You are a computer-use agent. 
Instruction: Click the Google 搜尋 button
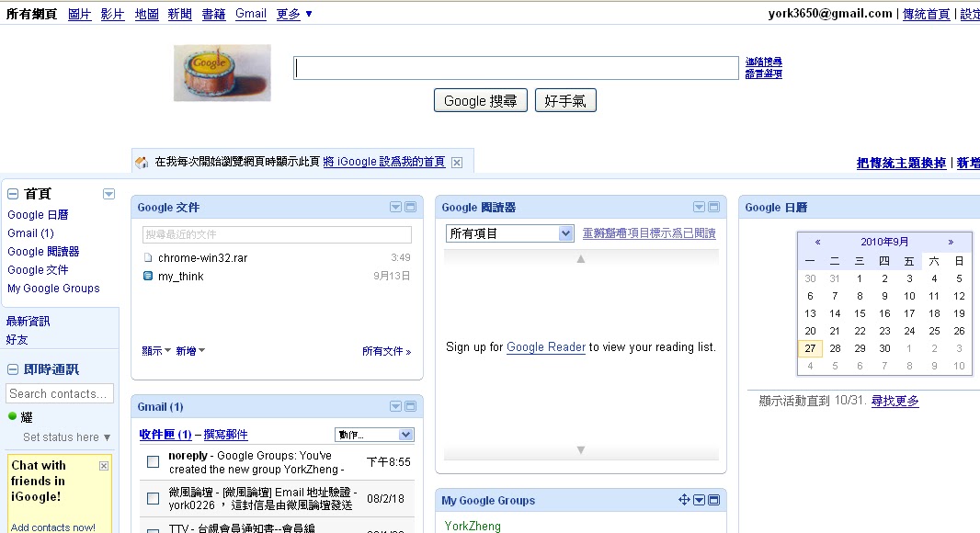481,100
